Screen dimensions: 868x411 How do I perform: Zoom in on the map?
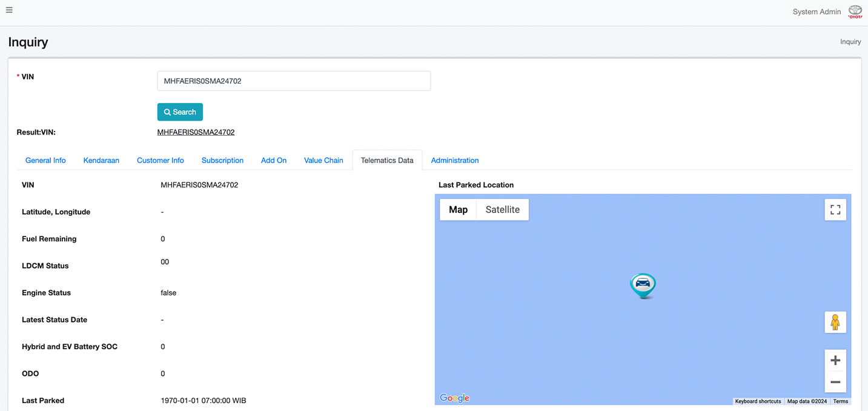(x=835, y=360)
